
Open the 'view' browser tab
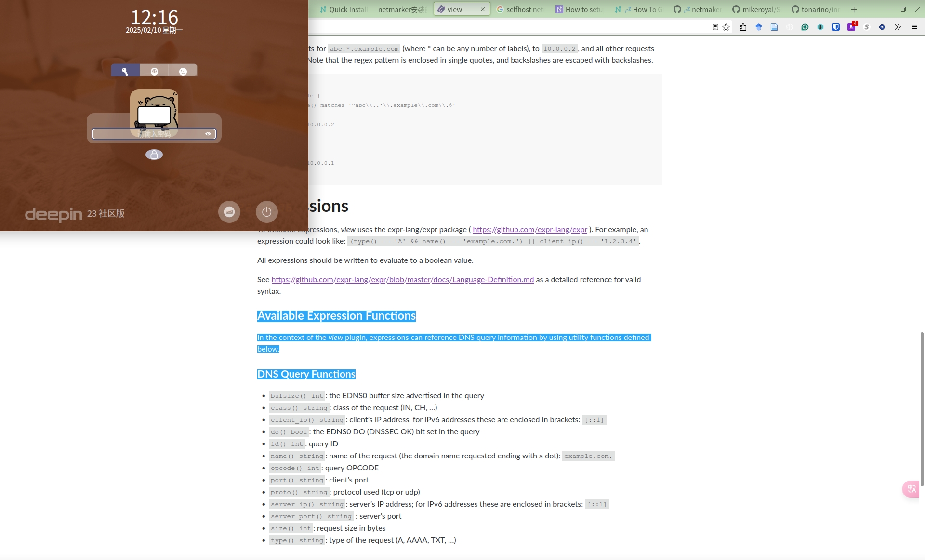[x=455, y=9]
